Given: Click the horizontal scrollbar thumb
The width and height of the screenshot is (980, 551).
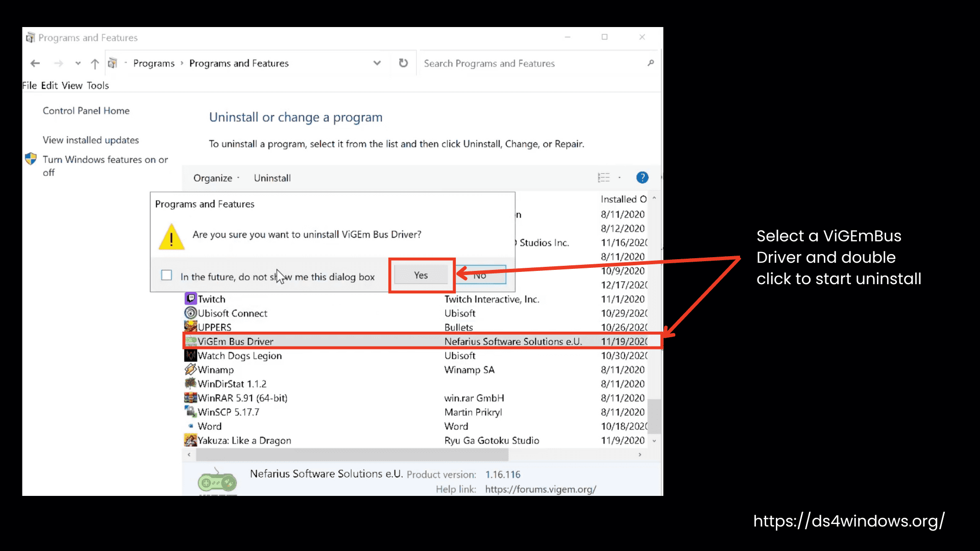Looking at the screenshot, I should tap(353, 454).
